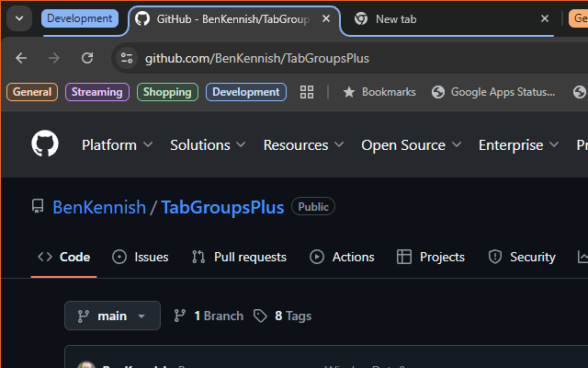Expand the Solutions navigation menu
588x368 pixels.
(208, 145)
